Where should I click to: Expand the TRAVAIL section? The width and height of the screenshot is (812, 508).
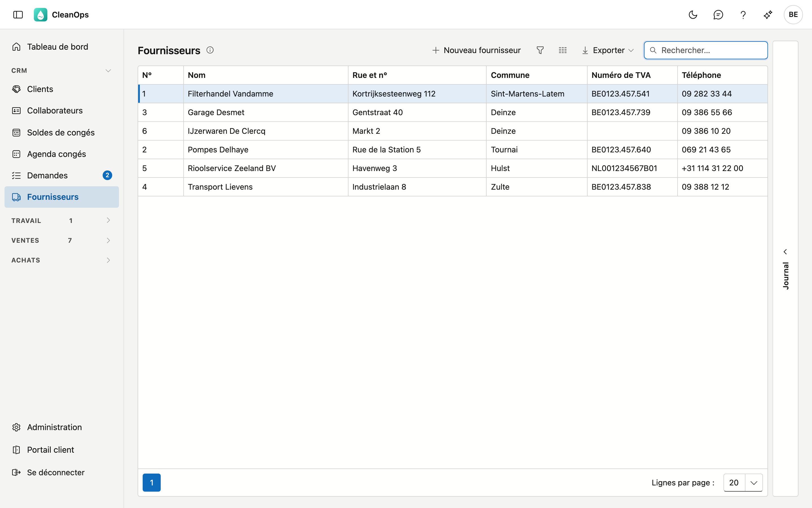61,220
